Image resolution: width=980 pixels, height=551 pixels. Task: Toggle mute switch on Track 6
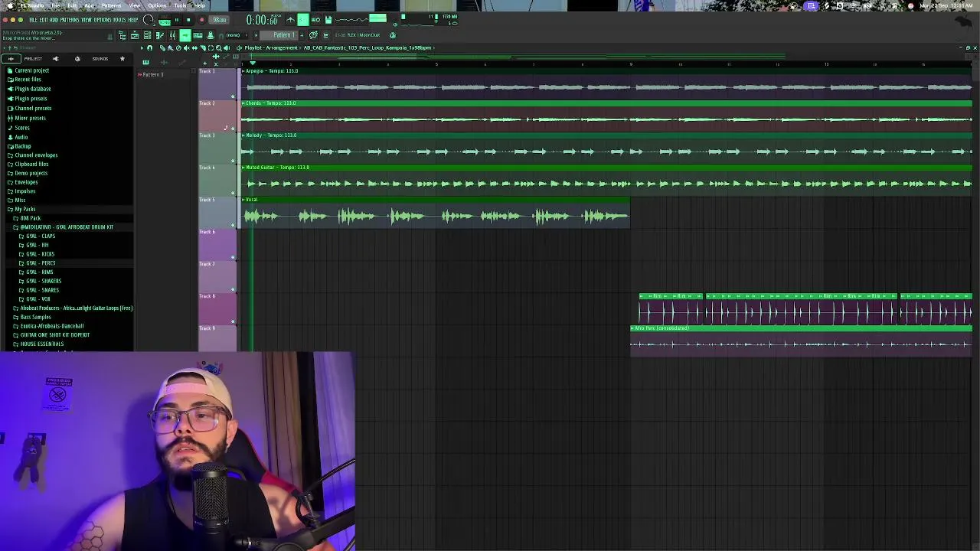click(233, 257)
